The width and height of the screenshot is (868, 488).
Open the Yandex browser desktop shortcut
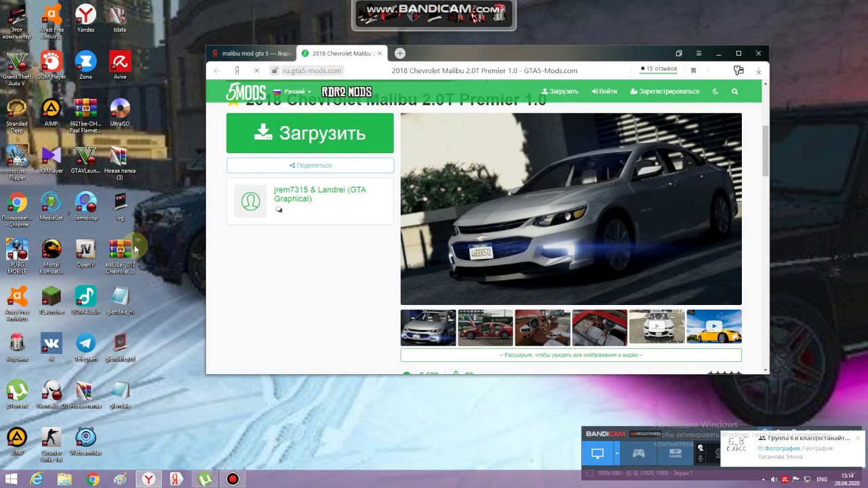pos(85,18)
